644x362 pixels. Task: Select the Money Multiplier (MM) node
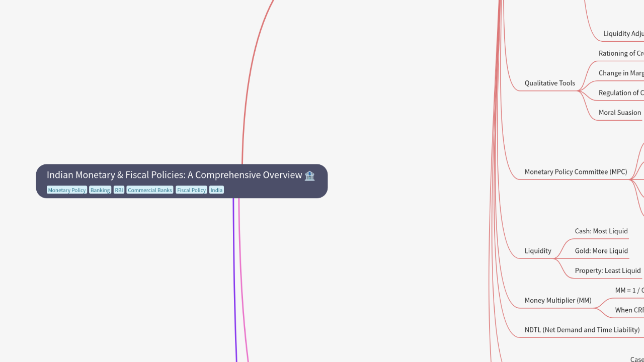[557, 300]
